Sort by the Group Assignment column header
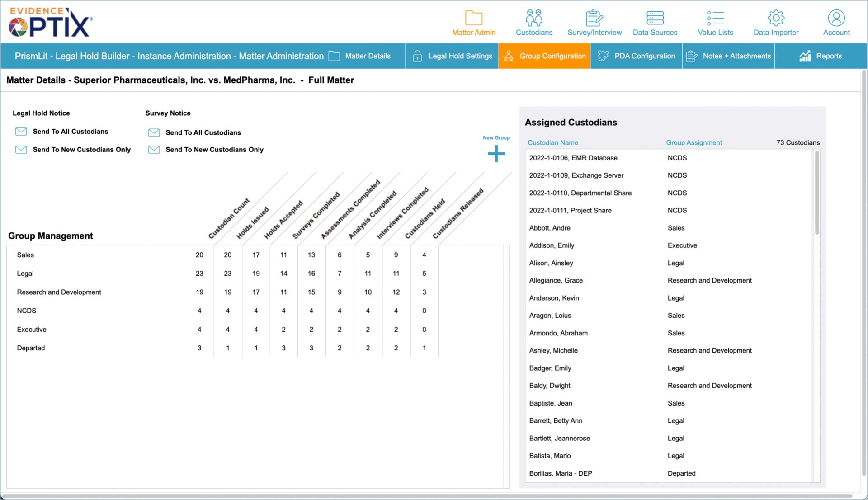Image resolution: width=868 pixels, height=500 pixels. point(693,142)
